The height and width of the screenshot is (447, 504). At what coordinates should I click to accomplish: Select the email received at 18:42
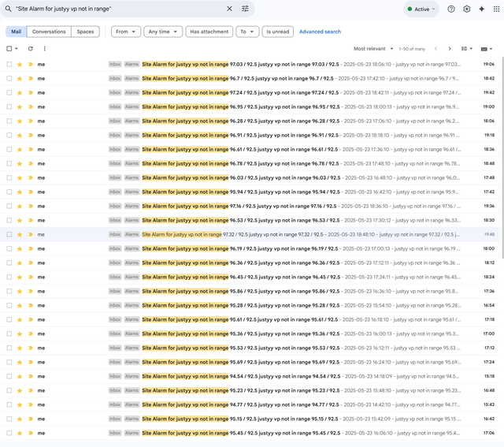coord(9,79)
